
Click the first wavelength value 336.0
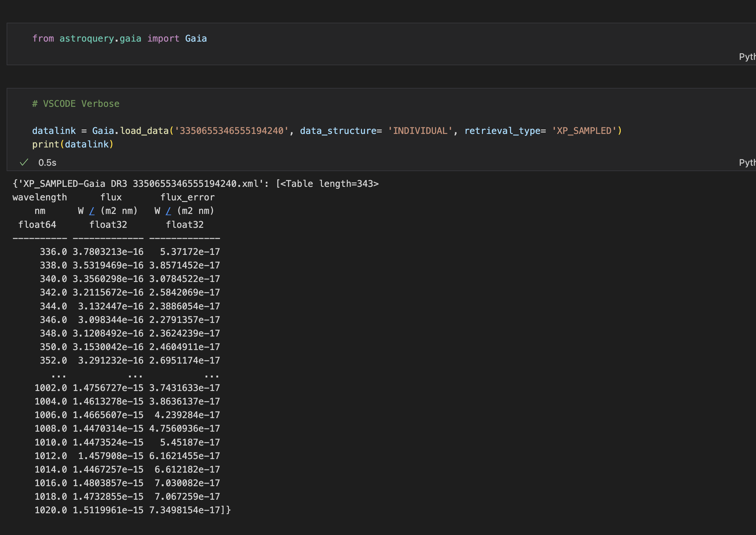click(x=53, y=251)
